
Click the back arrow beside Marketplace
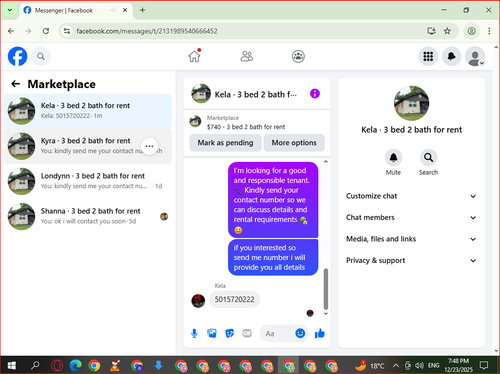click(15, 84)
